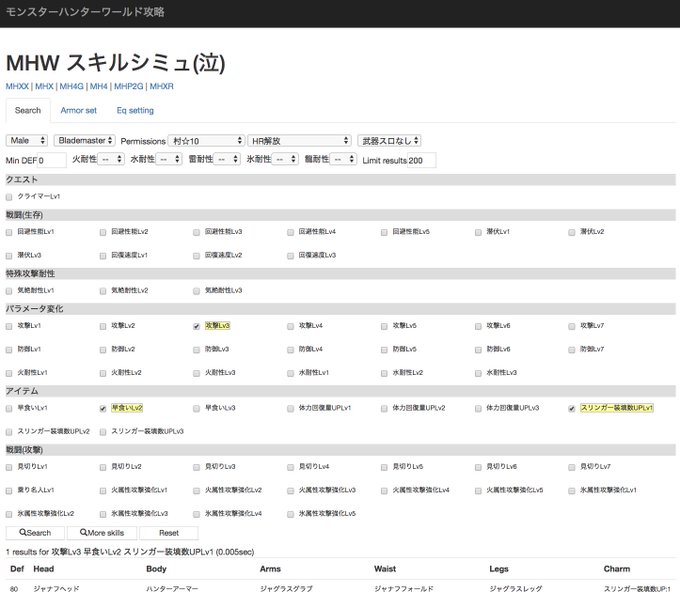680x607 pixels.
Task: Check the 火耐性Lv1 skill checkbox
Action: tap(9, 373)
